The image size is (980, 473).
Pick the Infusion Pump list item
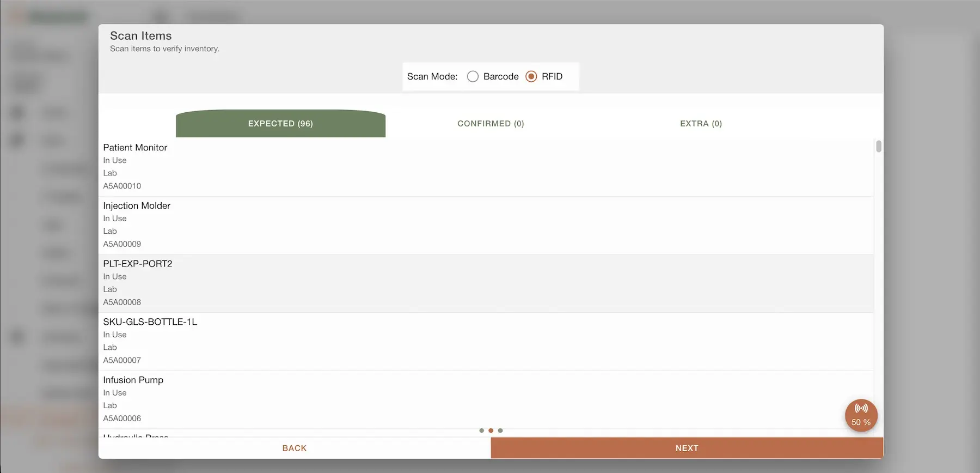133,380
